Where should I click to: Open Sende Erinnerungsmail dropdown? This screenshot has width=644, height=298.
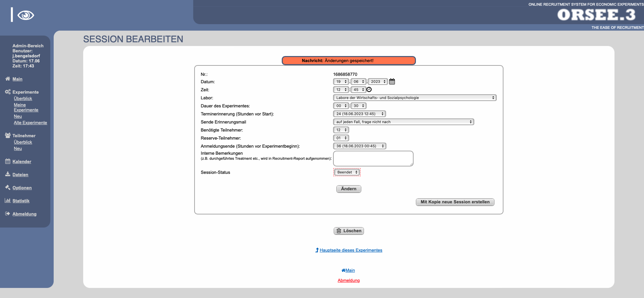(x=403, y=122)
